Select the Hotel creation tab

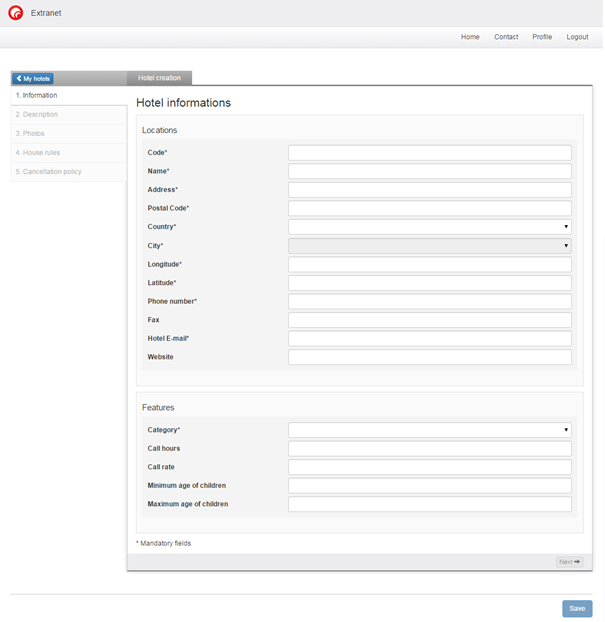click(159, 78)
